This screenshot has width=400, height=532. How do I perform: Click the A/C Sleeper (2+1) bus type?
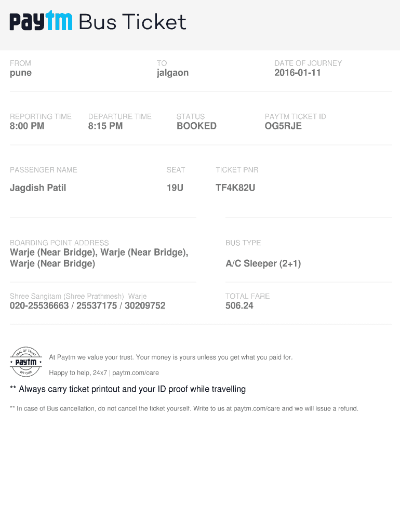tap(263, 263)
